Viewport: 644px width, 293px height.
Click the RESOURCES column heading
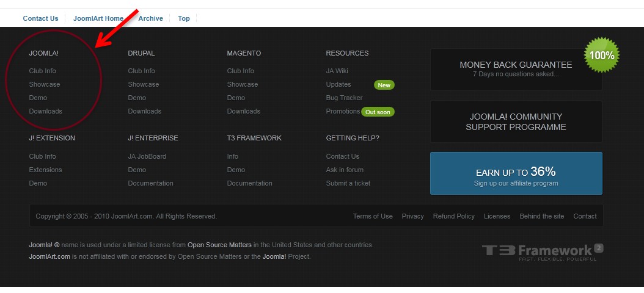point(347,53)
